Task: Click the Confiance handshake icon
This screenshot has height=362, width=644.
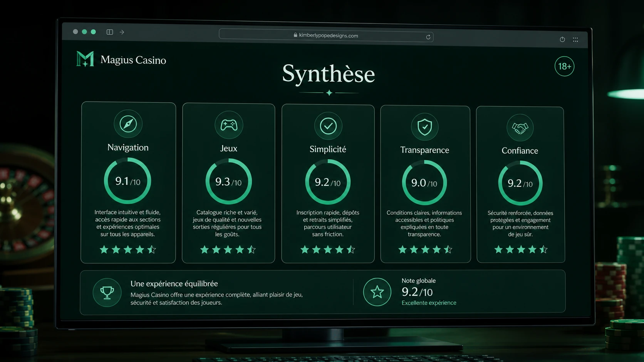Action: (520, 128)
